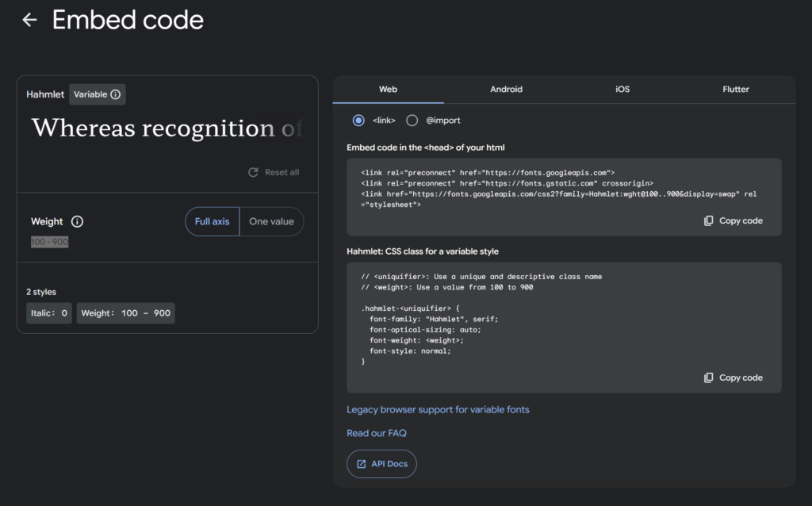The width and height of the screenshot is (812, 506).
Task: Click the Reset all refresh icon
Action: pos(253,172)
